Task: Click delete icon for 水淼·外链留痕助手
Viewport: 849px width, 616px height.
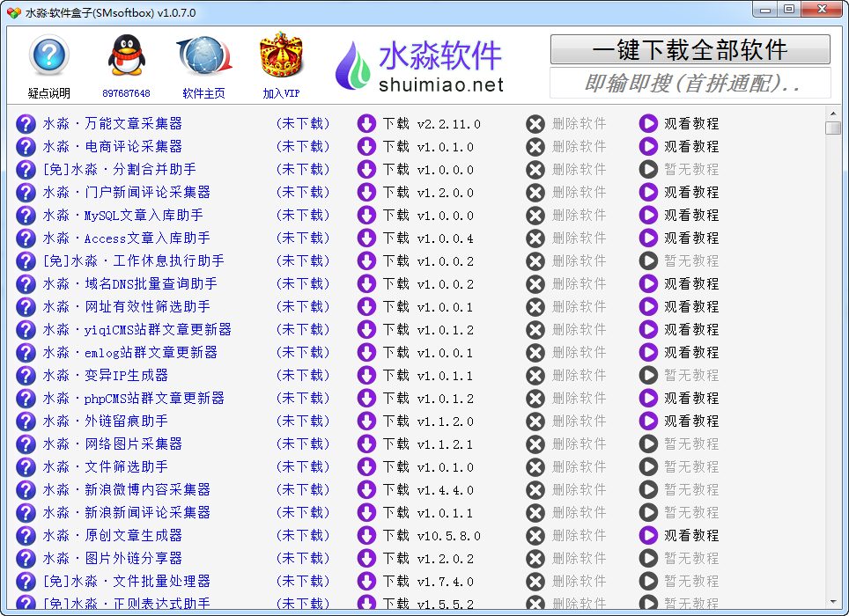Action: (x=535, y=422)
